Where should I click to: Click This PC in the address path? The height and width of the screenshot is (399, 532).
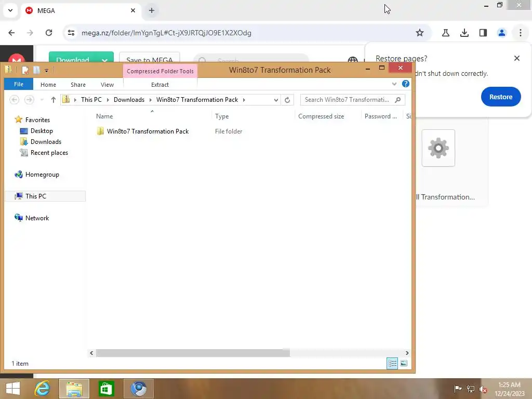click(x=91, y=100)
